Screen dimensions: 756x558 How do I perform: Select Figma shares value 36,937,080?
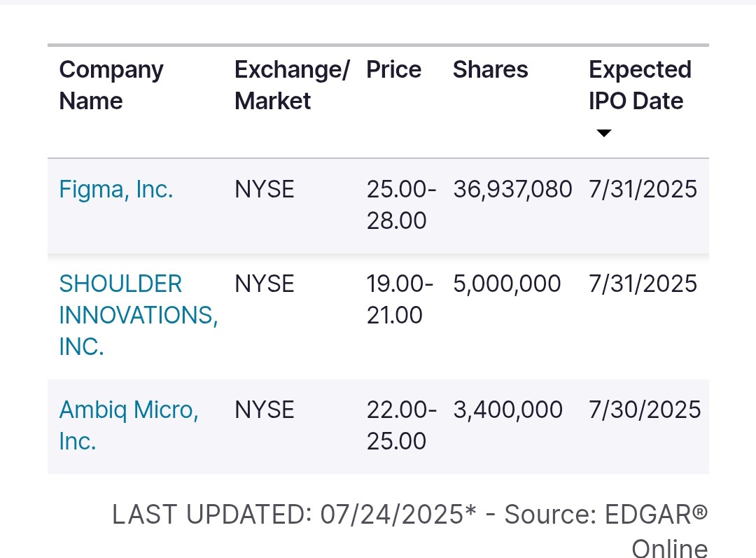(x=512, y=189)
